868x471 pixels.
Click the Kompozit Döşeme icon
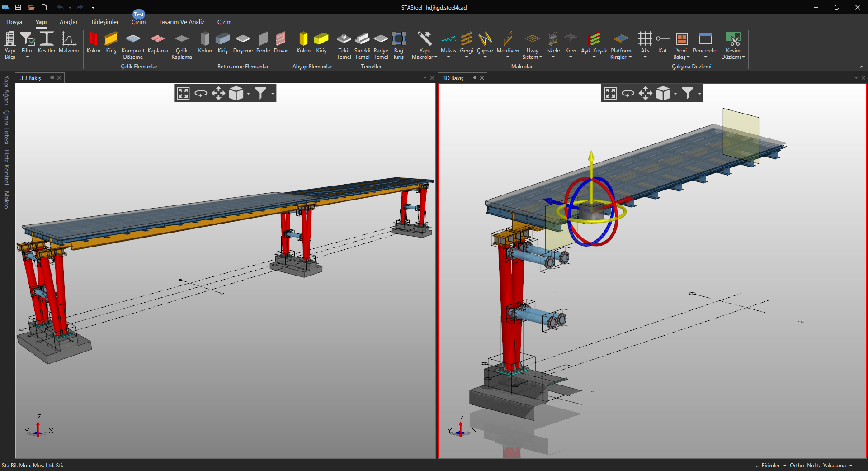point(132,39)
